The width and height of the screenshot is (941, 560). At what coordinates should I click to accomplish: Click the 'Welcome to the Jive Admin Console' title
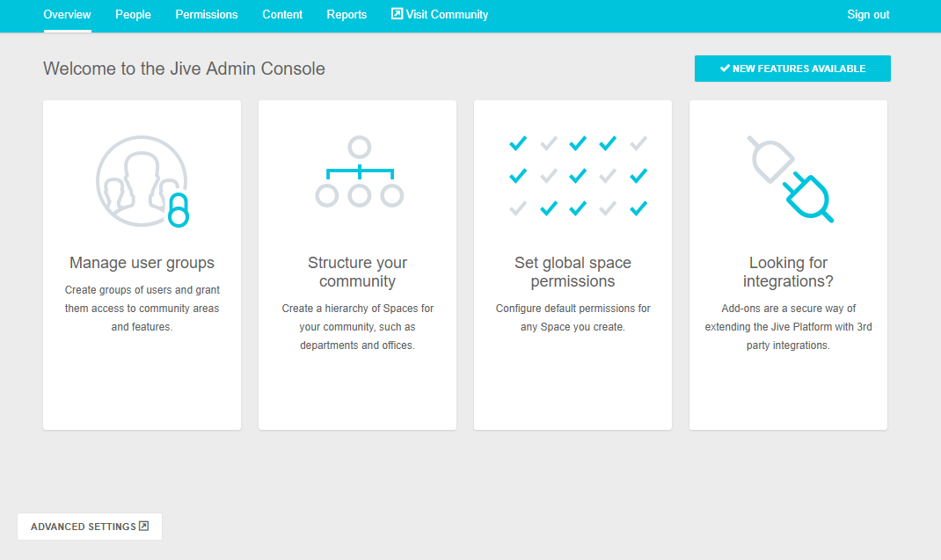[x=184, y=69]
